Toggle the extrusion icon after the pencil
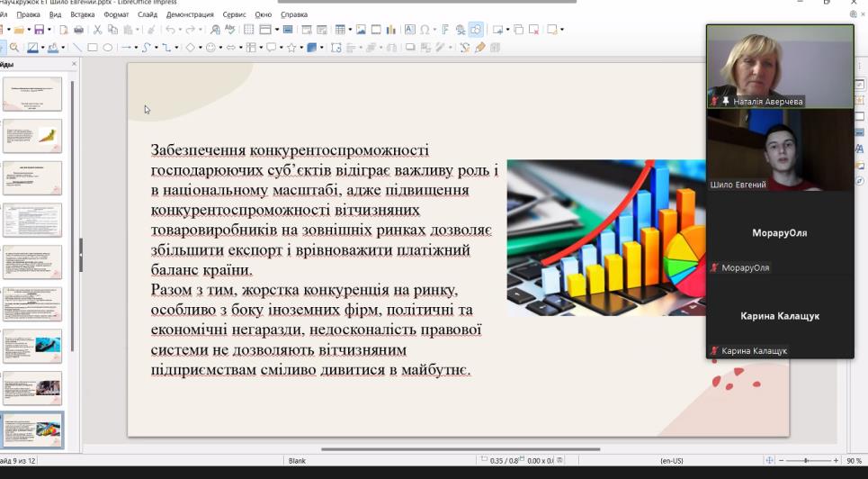868x479 pixels. click(495, 48)
